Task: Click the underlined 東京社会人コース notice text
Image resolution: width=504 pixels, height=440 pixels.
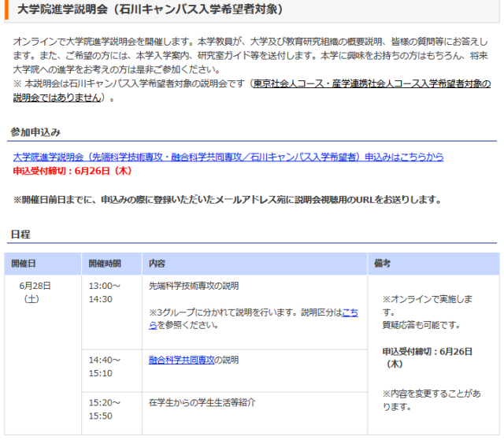Action: 370,84
